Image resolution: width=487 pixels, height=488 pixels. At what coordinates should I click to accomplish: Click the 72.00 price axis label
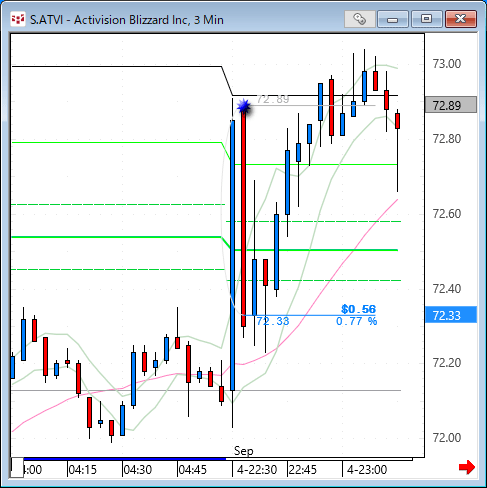447,438
